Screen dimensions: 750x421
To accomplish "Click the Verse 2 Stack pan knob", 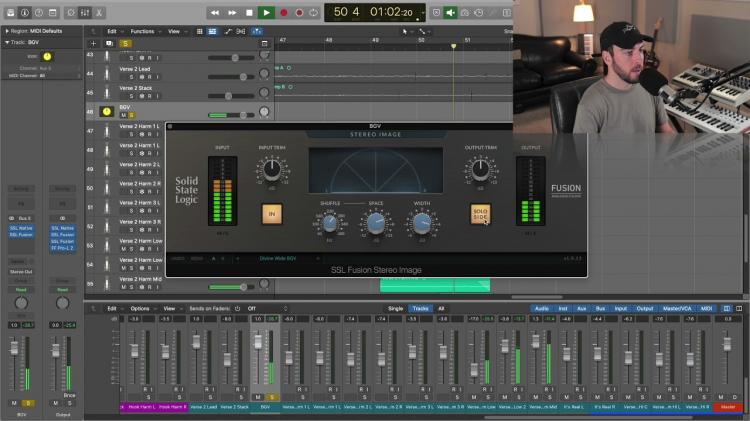I will pyautogui.click(x=264, y=92).
